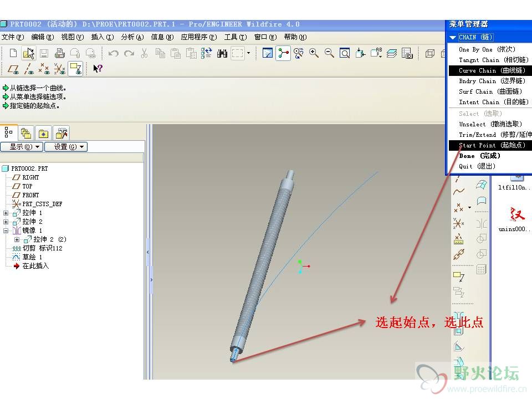The image size is (532, 399).
Task: Click Quit (退出) in chain menu
Action: [477, 166]
